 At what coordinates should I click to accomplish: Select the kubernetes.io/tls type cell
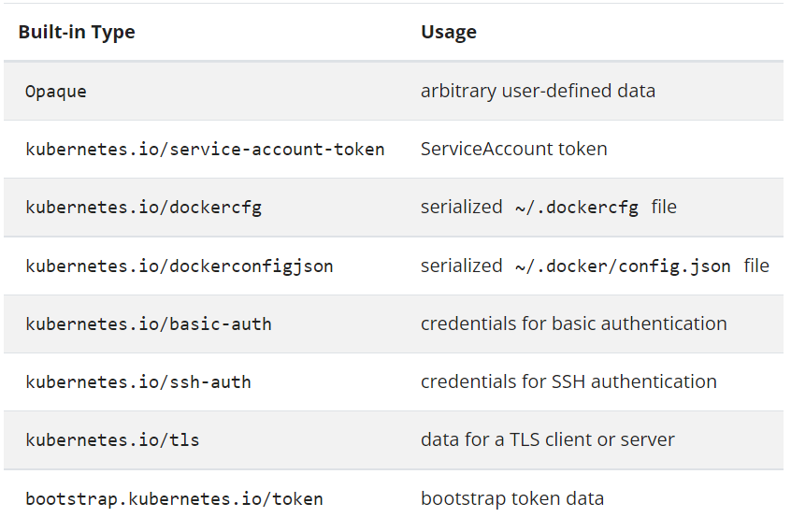point(112,440)
